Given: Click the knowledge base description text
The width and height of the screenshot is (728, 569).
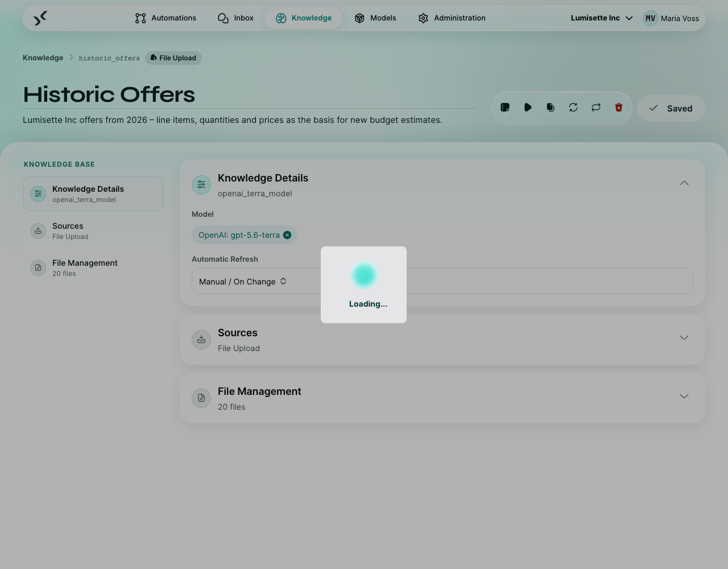Looking at the screenshot, I should click(x=233, y=120).
